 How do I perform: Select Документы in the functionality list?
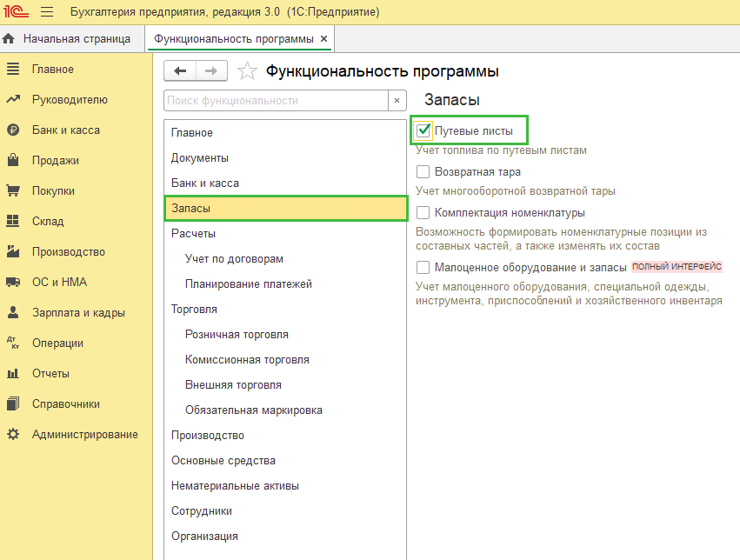[285, 157]
